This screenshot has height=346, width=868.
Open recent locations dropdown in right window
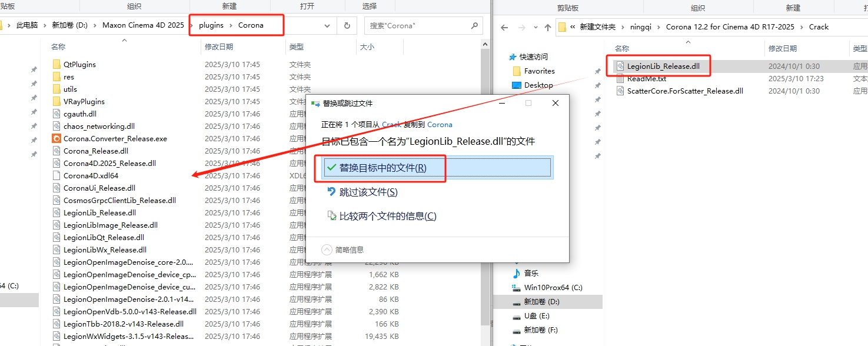coord(536,26)
